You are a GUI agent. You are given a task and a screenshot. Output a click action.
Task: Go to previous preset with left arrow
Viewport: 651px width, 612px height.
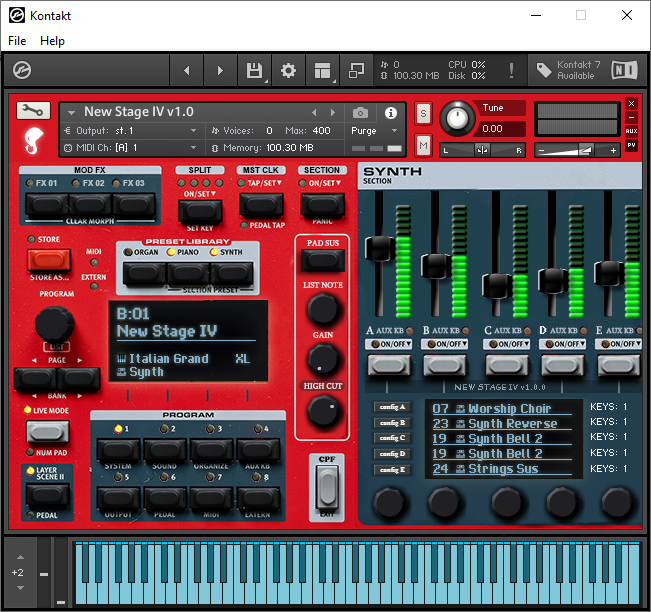[187, 71]
